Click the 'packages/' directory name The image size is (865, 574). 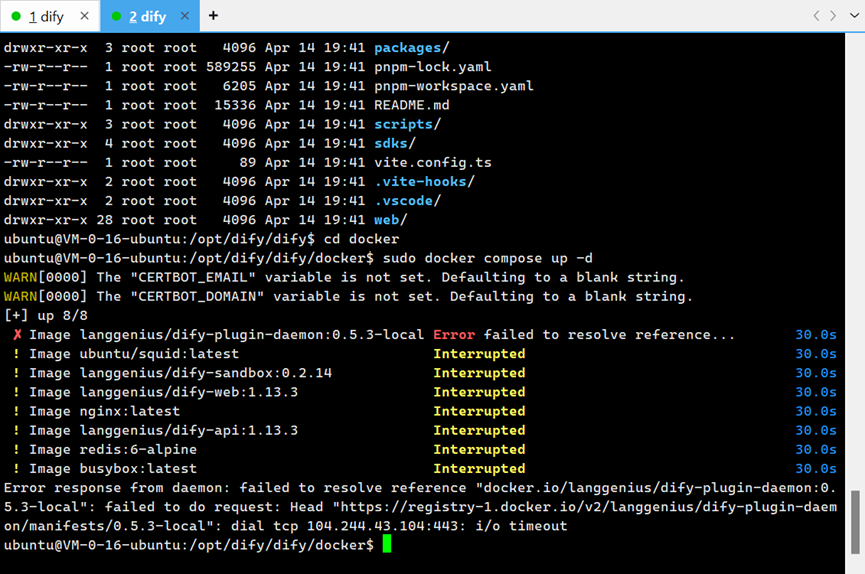coord(412,48)
